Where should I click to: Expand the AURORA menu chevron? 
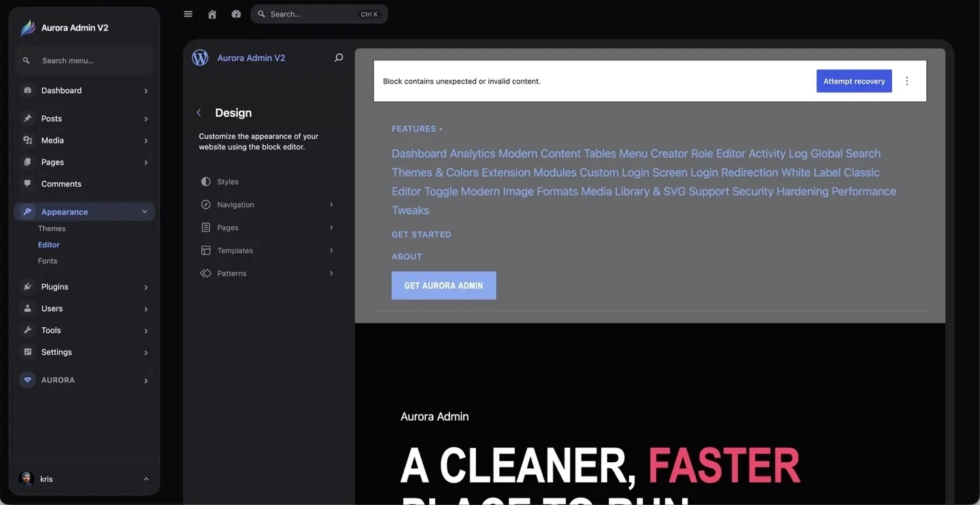click(x=146, y=380)
